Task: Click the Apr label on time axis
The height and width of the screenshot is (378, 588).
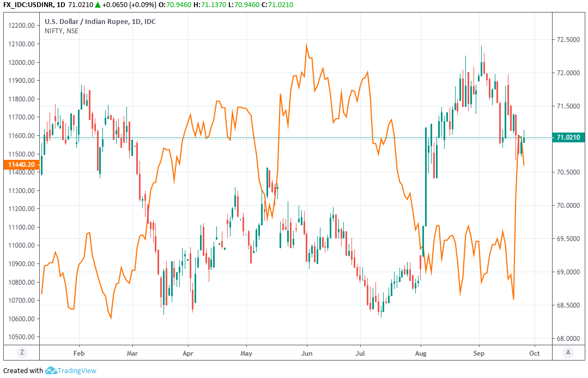Action: click(x=188, y=353)
